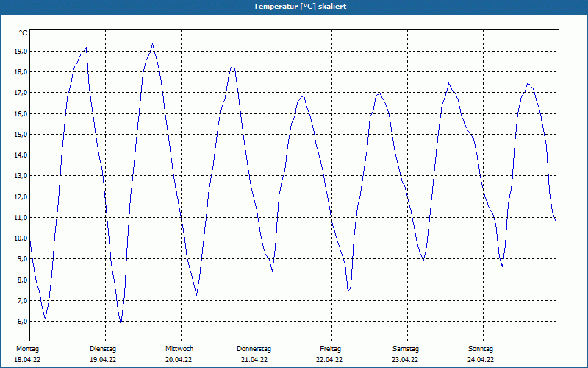Click the 19.04.22 date label
This screenshot has height=368, width=588.
pos(103,360)
